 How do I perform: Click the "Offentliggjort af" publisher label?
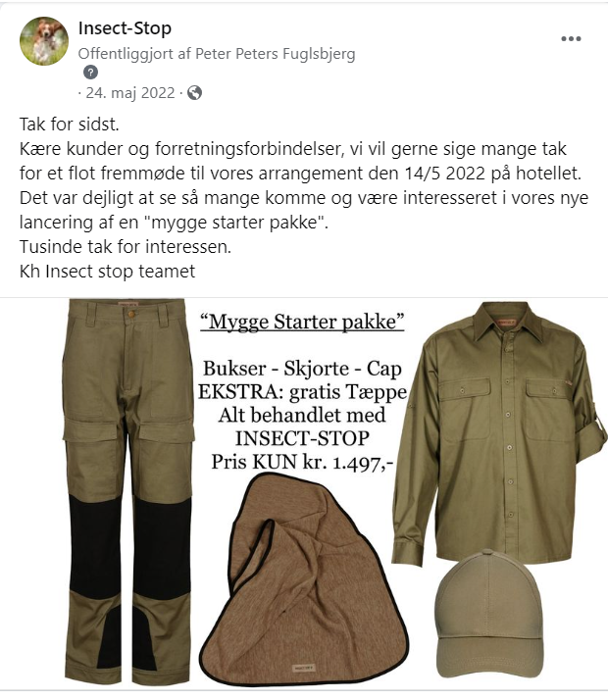[134, 54]
